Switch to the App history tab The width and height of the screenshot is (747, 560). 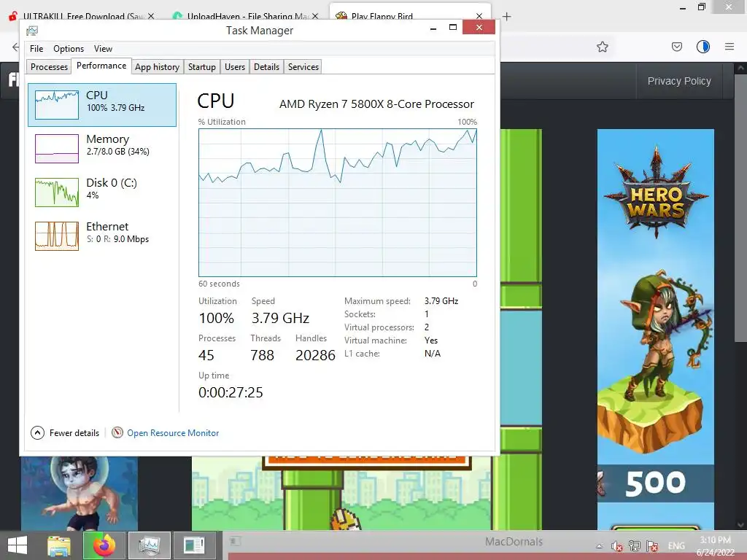click(x=157, y=66)
